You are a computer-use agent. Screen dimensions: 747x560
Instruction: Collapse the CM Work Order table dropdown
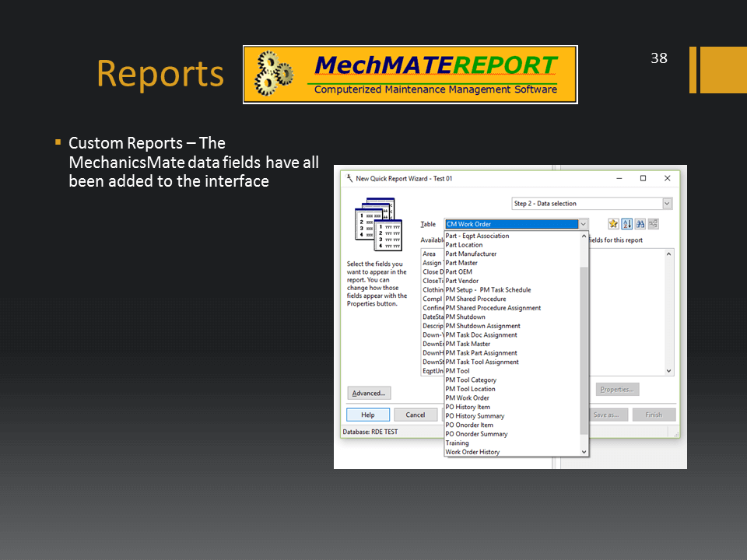click(x=583, y=224)
